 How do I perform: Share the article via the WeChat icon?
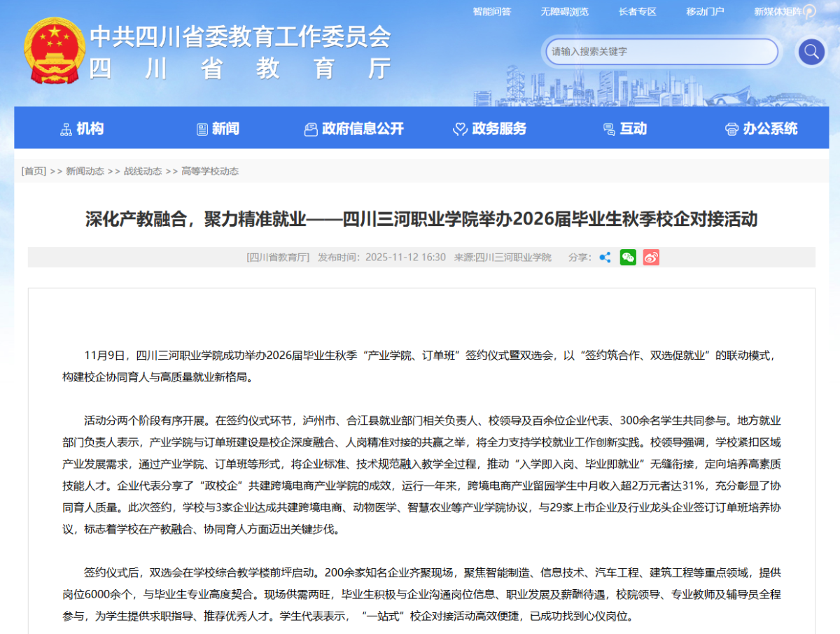(626, 258)
